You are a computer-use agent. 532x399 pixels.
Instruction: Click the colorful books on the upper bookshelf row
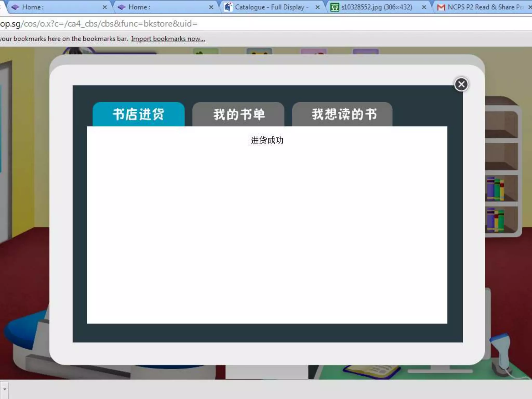[495, 189]
